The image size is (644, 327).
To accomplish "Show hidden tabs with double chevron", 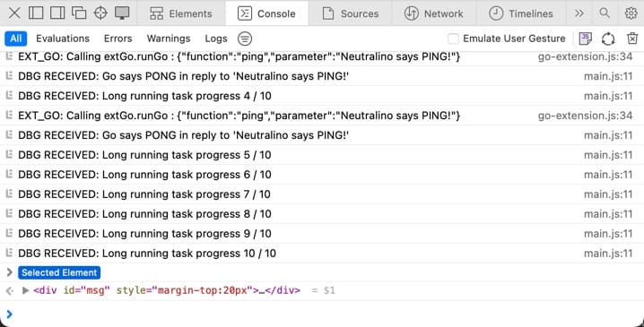I will [579, 13].
